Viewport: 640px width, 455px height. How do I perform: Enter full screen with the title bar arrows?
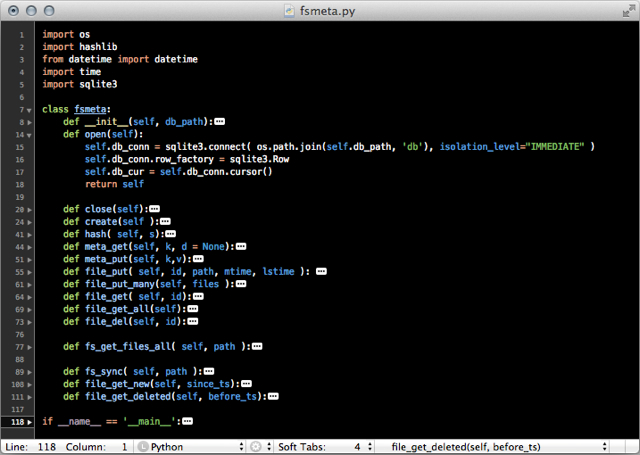click(629, 11)
